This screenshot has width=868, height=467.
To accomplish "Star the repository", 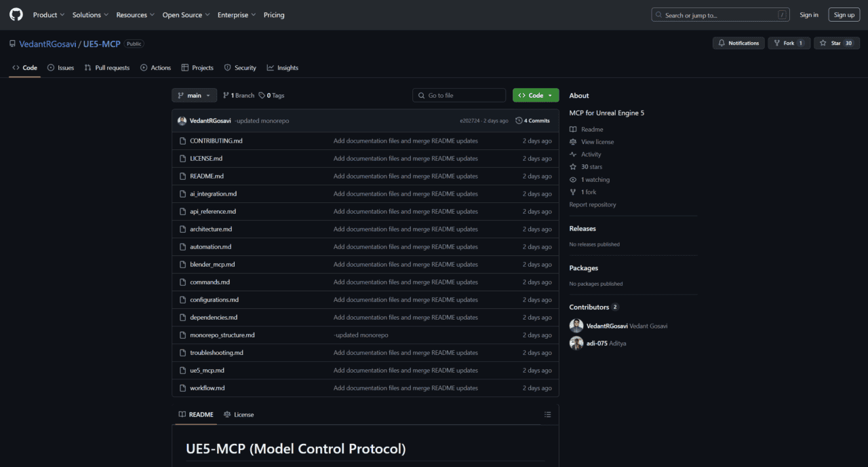I will point(837,43).
